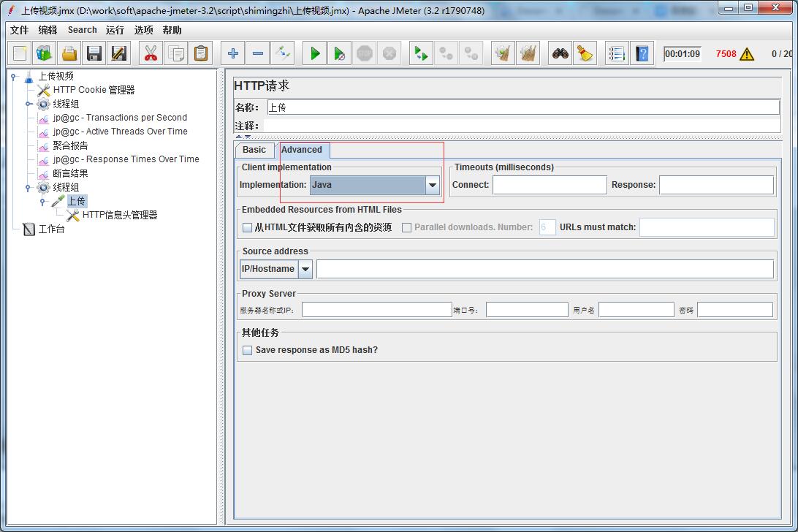Image resolution: width=798 pixels, height=532 pixels.
Task: Click the Remote Start All icon
Action: (x=421, y=53)
